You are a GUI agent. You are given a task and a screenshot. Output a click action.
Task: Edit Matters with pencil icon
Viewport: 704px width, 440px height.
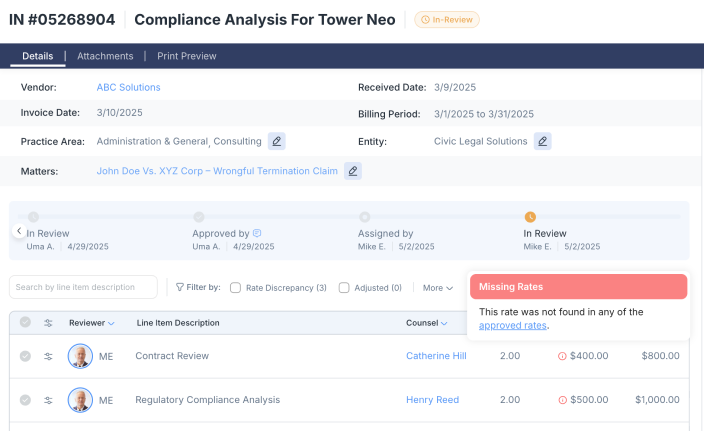pos(353,171)
